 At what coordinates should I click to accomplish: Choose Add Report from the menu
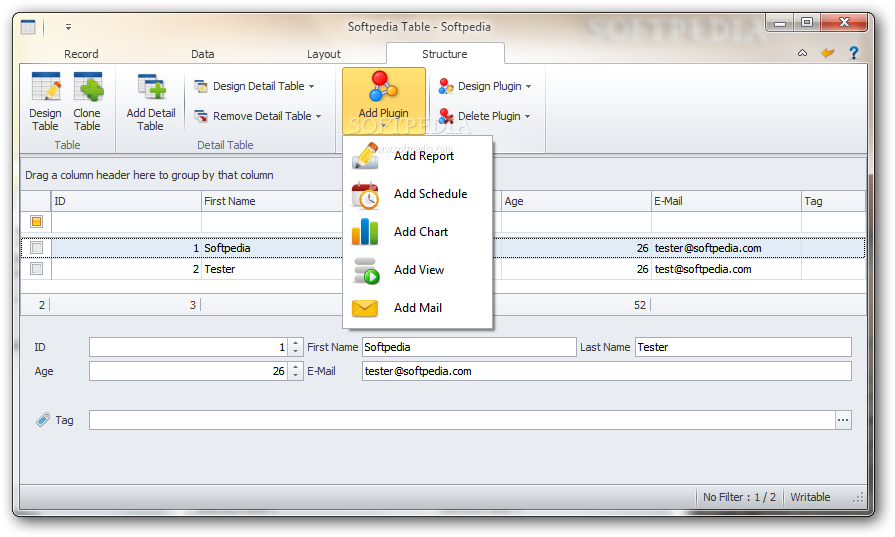(417, 156)
